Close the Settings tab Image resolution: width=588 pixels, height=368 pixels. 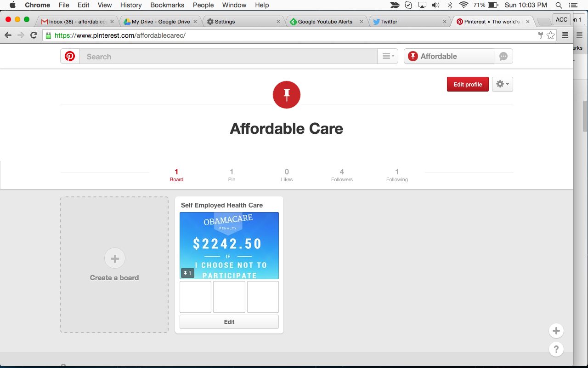coord(278,22)
